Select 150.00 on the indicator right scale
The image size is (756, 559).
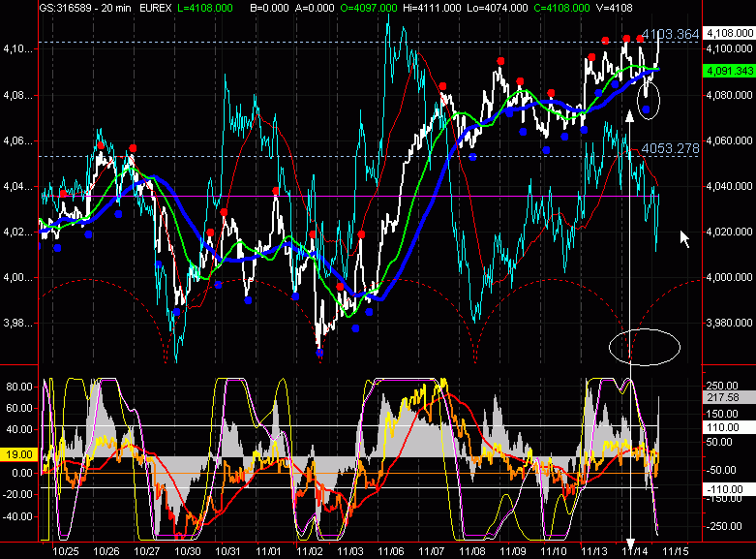722,414
